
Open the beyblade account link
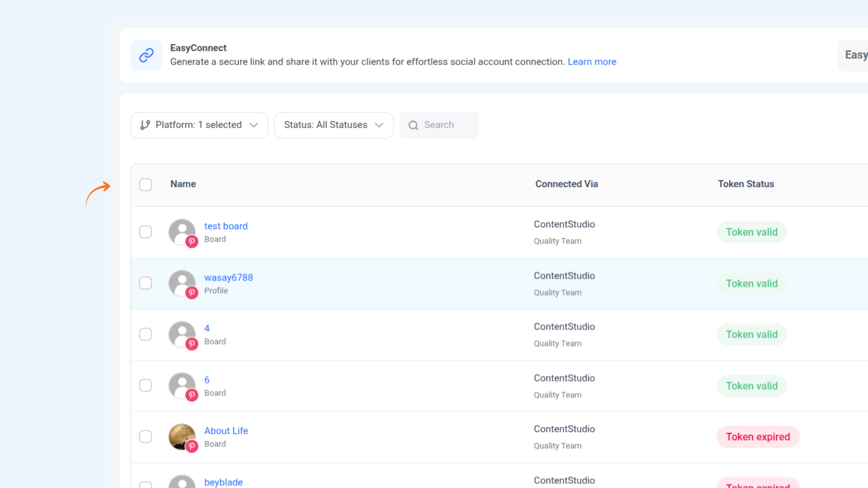click(223, 482)
